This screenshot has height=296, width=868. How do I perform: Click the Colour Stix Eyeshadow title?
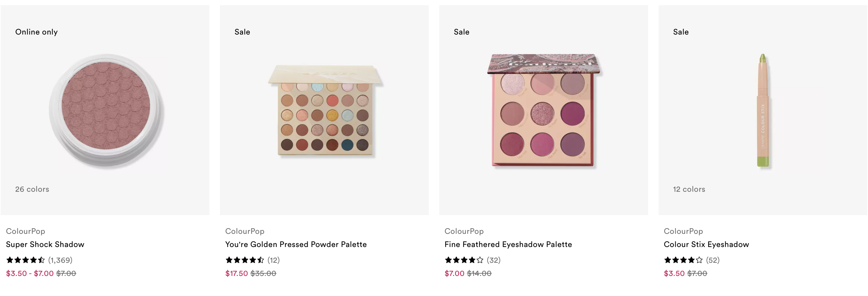click(x=706, y=244)
